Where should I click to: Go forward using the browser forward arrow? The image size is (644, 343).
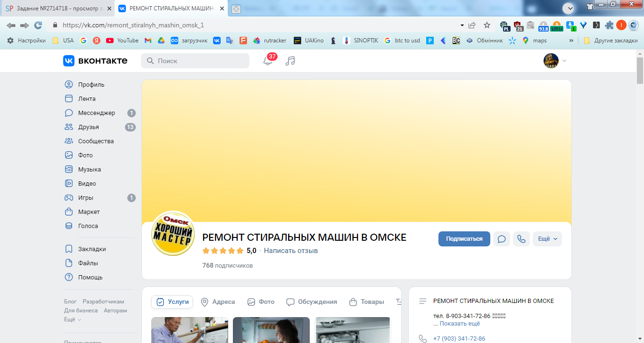pos(25,25)
